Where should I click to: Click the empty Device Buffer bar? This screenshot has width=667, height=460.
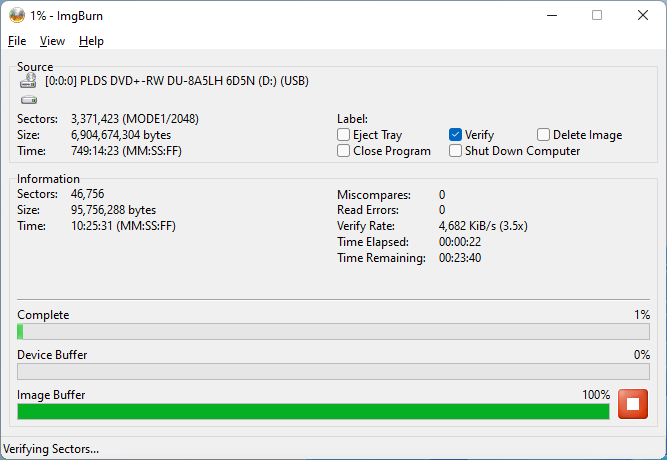[x=333, y=371]
